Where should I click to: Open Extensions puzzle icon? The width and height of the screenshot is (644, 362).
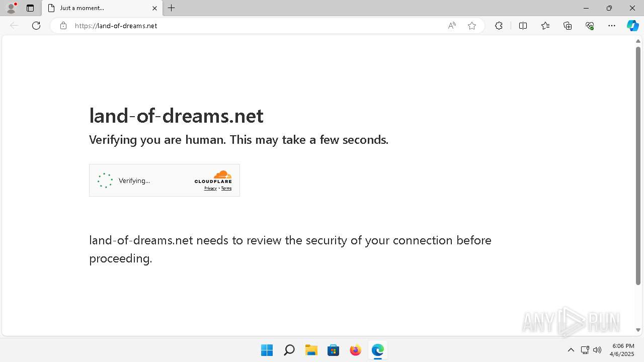coord(499,26)
